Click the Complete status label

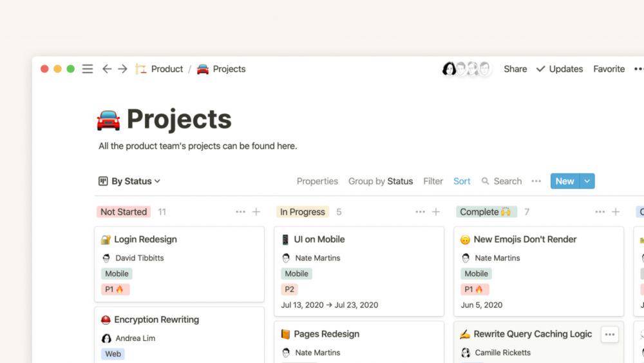click(x=486, y=211)
